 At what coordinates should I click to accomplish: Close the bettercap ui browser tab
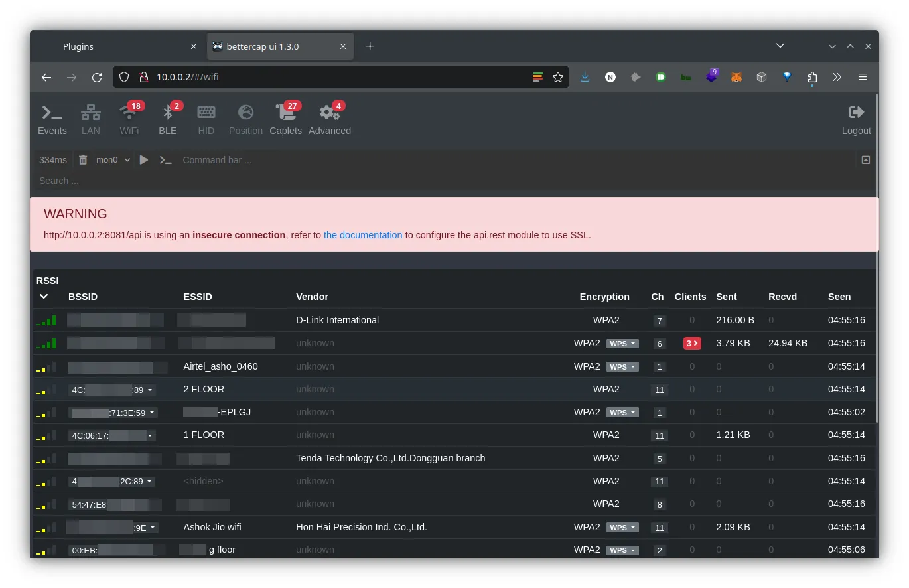(343, 46)
